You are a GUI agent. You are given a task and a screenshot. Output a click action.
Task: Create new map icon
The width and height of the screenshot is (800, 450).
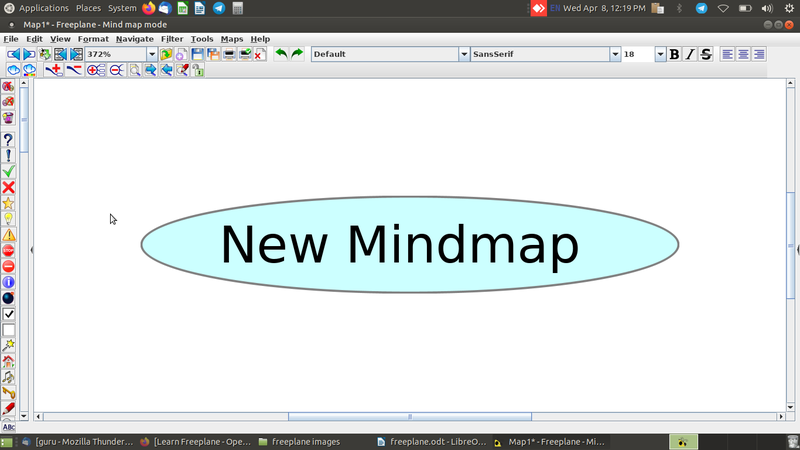pyautogui.click(x=181, y=54)
